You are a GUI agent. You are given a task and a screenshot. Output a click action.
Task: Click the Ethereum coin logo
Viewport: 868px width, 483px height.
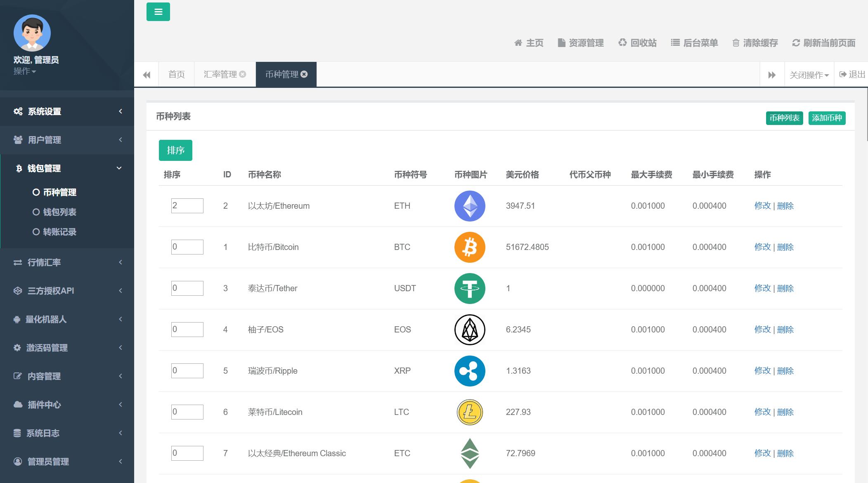(x=470, y=206)
